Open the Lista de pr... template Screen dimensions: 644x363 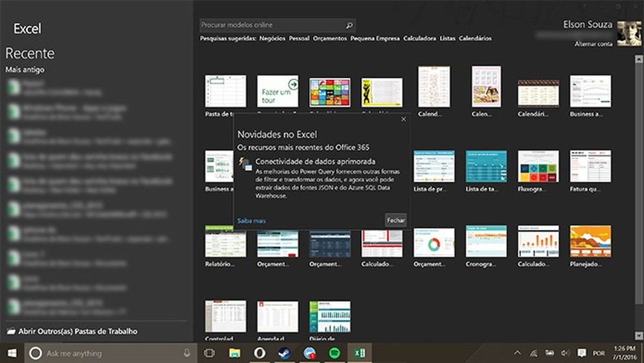[434, 166]
